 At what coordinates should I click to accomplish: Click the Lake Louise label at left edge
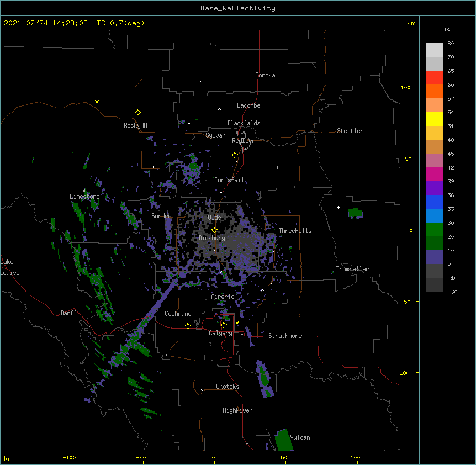coord(10,267)
